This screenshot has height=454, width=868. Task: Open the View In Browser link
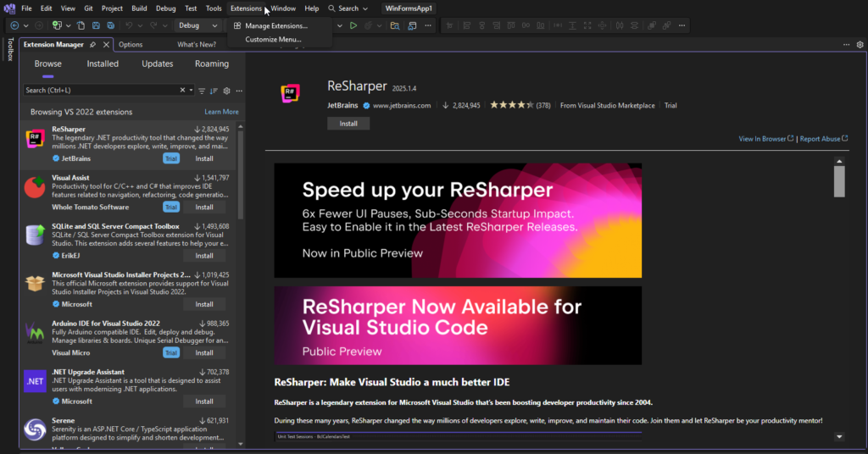coord(765,139)
